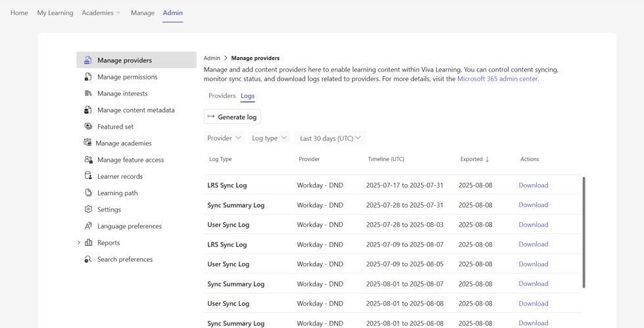Open Learner records in sidebar
This screenshot has width=644, height=328.
click(136, 176)
